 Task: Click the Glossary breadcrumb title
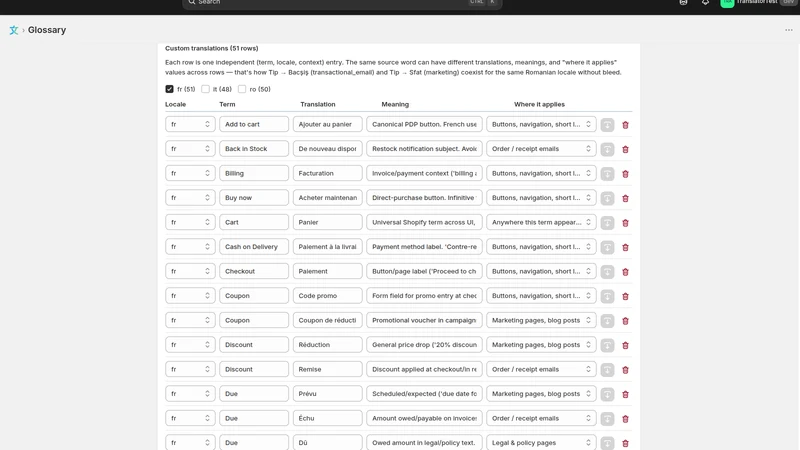click(x=47, y=30)
